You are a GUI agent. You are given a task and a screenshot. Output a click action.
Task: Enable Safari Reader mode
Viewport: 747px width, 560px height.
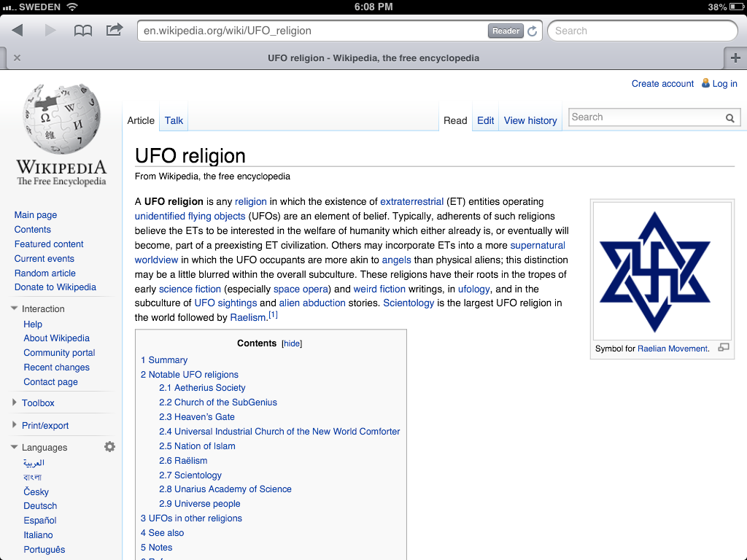click(x=506, y=31)
